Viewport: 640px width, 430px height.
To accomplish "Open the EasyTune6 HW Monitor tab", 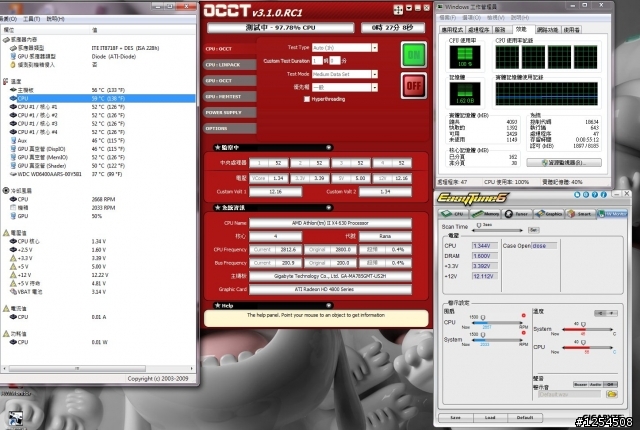I will click(x=612, y=214).
